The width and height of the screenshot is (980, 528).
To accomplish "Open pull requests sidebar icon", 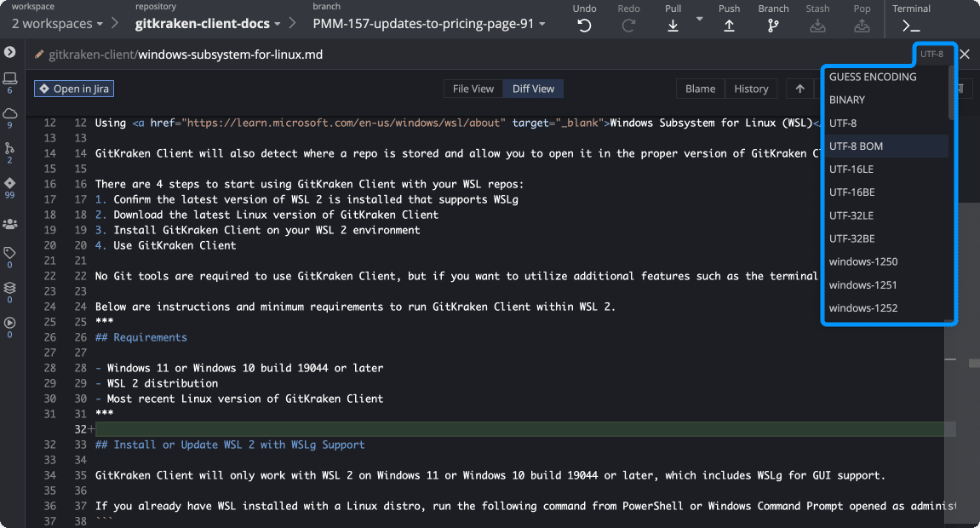I will point(9,148).
